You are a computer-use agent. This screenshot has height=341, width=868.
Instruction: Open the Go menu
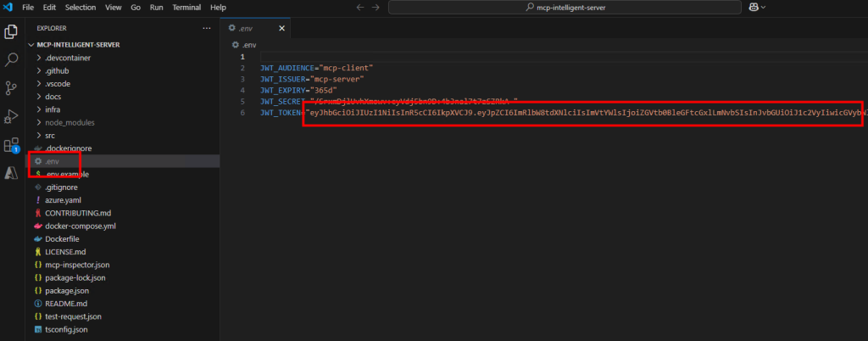[136, 7]
